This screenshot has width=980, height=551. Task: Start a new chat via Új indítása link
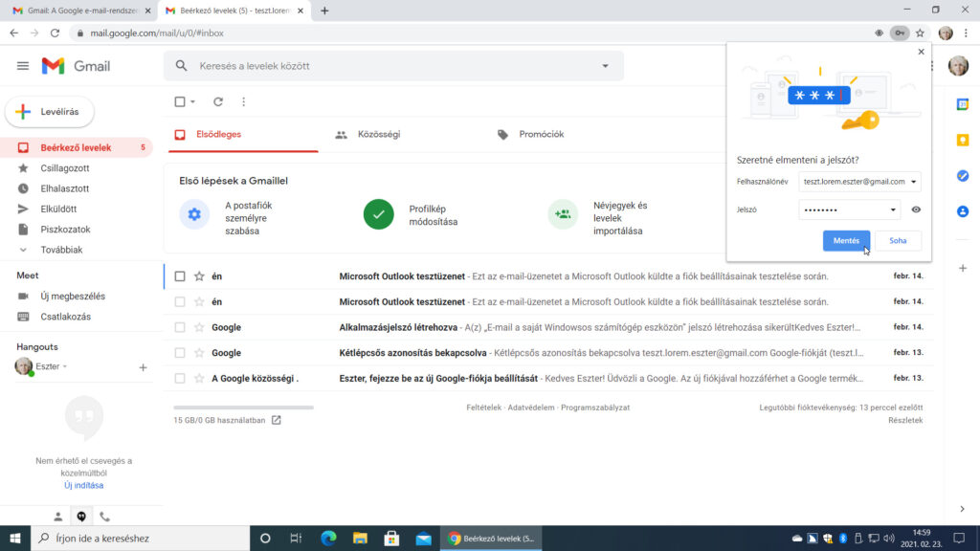tap(84, 485)
